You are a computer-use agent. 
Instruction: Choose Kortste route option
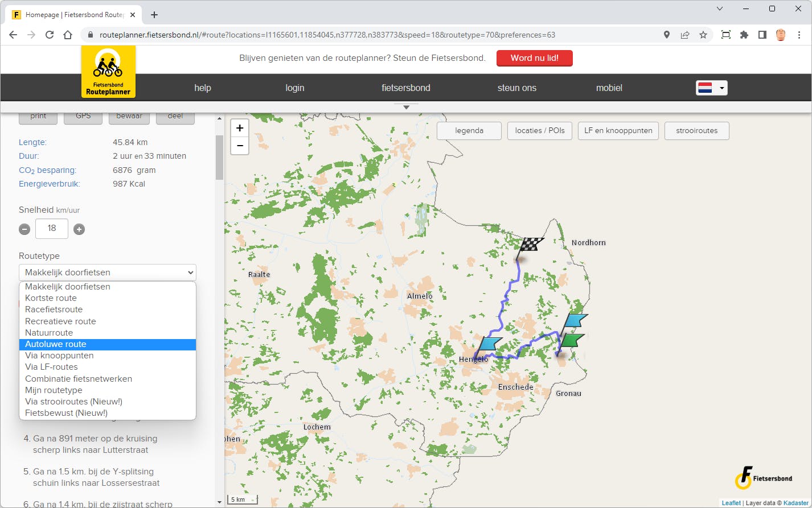point(108,298)
